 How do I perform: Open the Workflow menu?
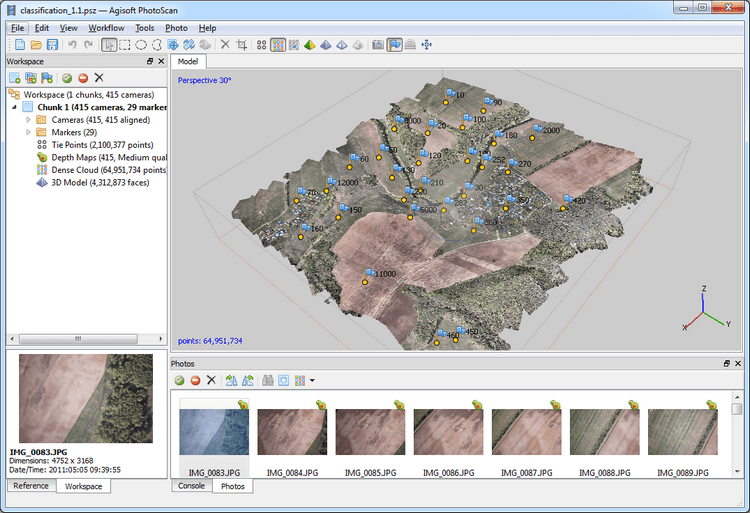pyautogui.click(x=106, y=28)
